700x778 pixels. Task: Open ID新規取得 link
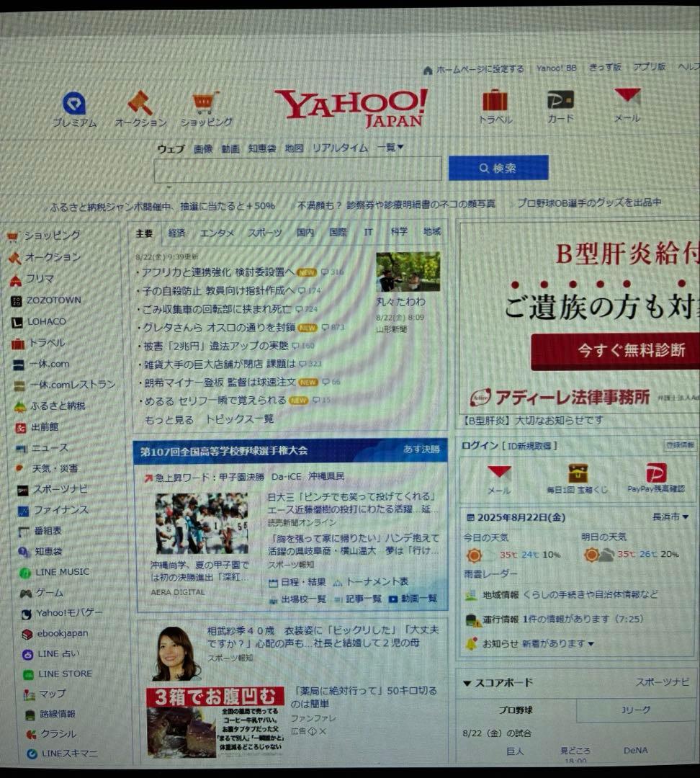(530, 446)
